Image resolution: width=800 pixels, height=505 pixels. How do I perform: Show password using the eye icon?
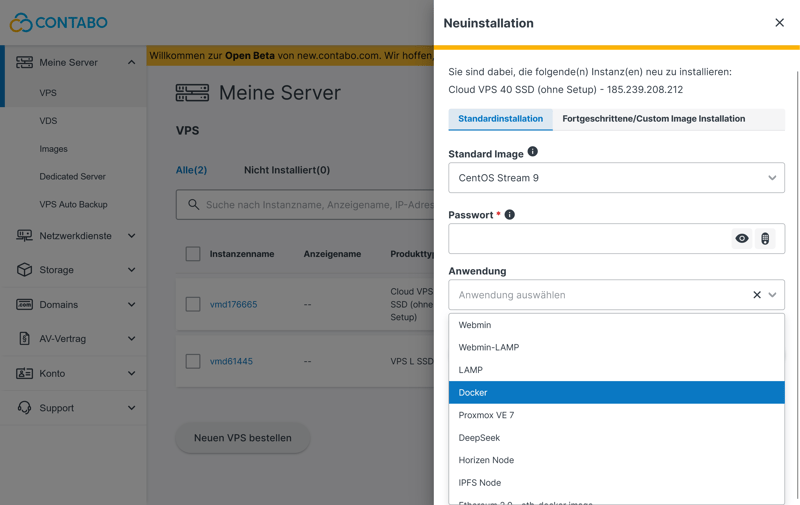coord(742,239)
